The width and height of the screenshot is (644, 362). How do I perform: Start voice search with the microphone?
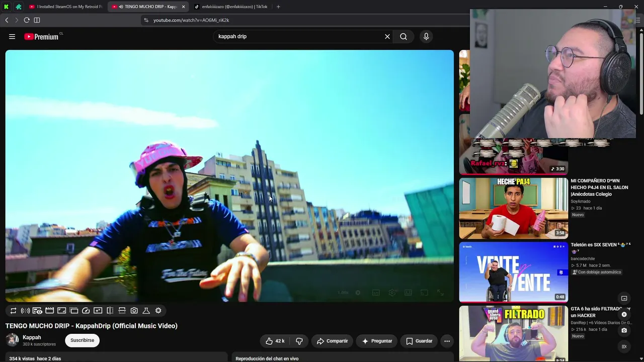(426, 36)
